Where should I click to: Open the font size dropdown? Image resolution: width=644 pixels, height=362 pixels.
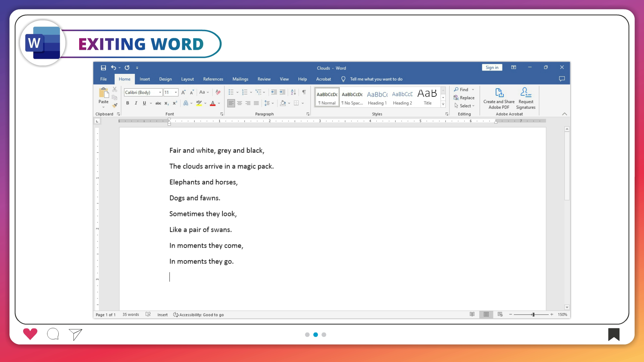176,92
